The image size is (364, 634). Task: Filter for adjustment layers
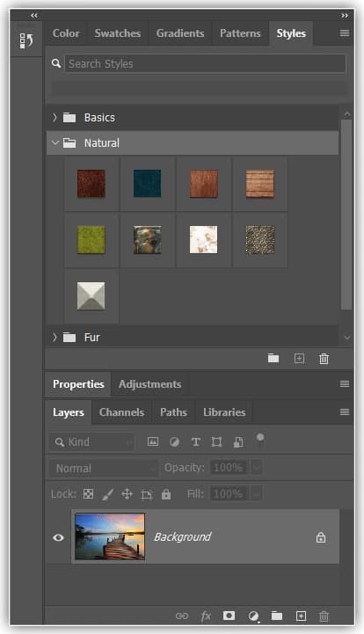(175, 442)
